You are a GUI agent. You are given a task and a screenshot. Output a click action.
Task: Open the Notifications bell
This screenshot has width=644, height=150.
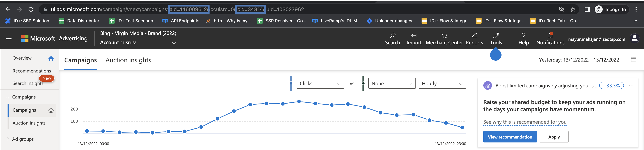point(550,39)
